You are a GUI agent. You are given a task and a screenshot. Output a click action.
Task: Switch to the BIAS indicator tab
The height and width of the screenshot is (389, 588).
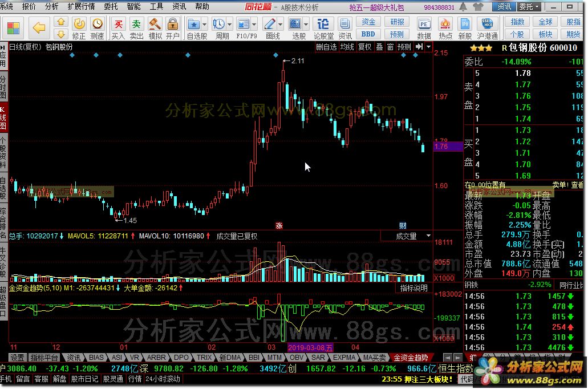tap(96, 358)
